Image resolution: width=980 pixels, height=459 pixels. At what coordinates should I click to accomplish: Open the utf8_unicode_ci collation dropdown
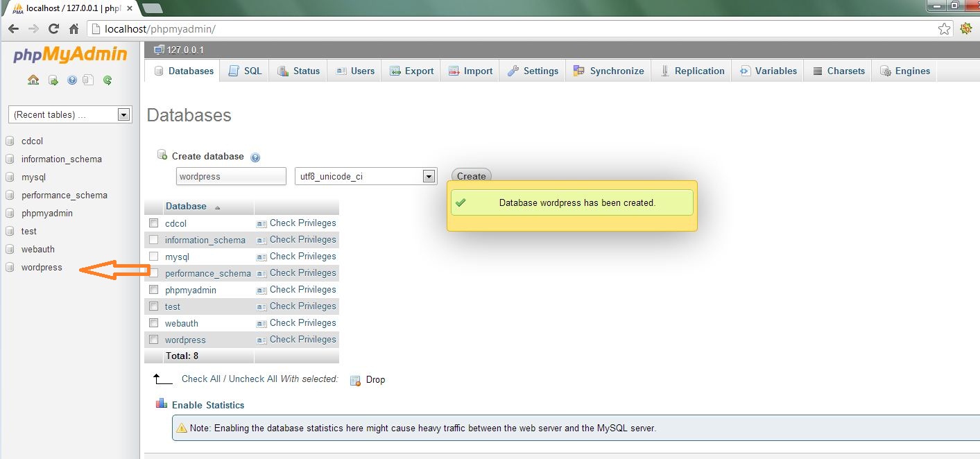tap(366, 176)
